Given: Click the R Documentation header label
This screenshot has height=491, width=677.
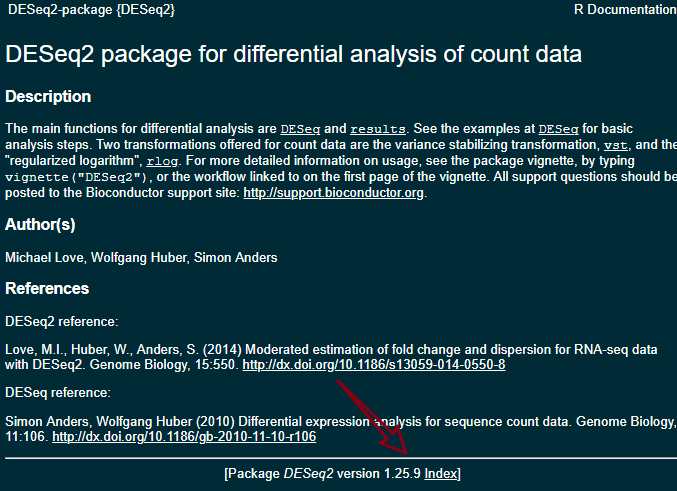Looking at the screenshot, I should [x=625, y=10].
